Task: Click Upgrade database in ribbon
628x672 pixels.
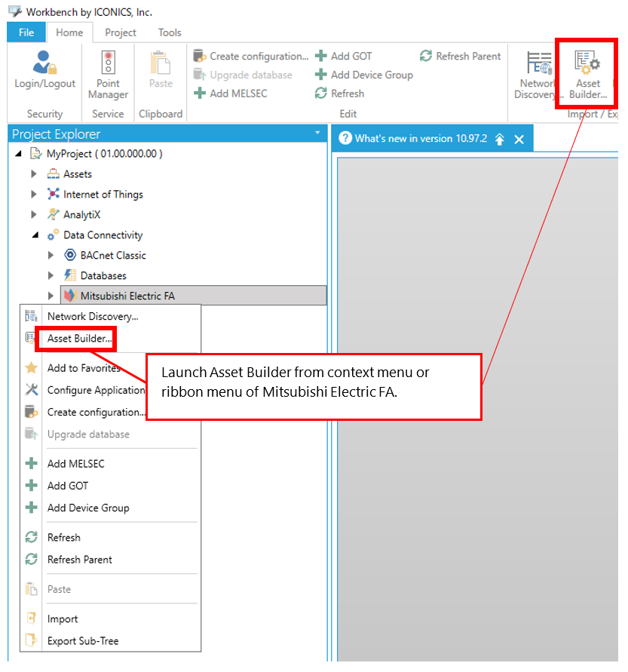Action: pyautogui.click(x=243, y=75)
